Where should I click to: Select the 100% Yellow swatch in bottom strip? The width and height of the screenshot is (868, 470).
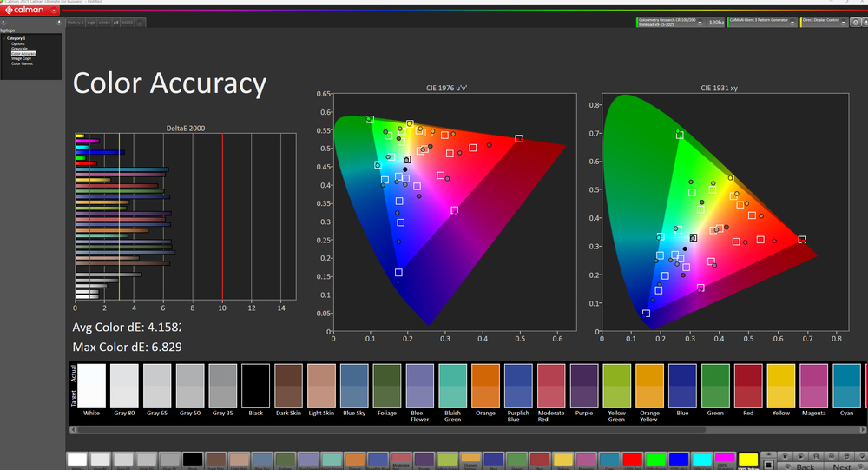(747, 460)
